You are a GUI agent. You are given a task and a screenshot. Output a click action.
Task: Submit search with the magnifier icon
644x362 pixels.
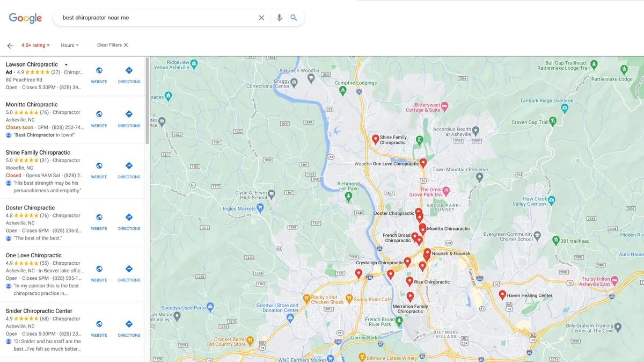coord(294,18)
